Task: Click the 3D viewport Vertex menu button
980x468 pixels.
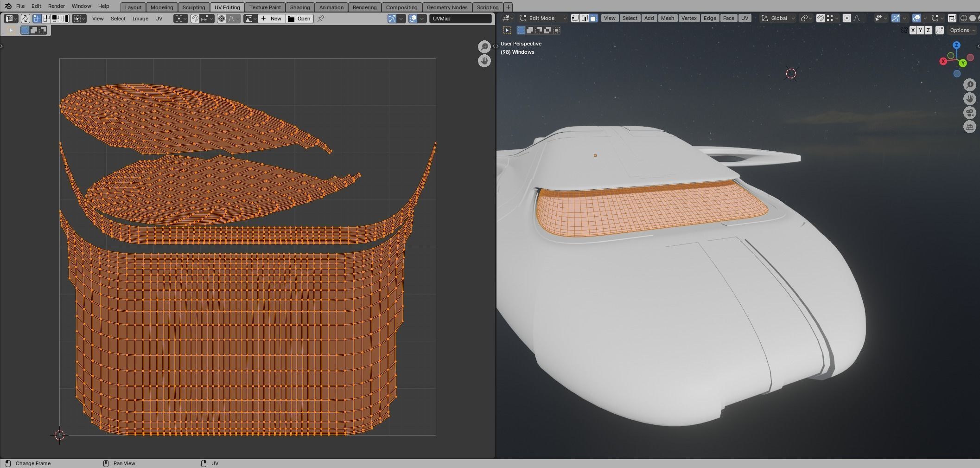Action: 689,18
